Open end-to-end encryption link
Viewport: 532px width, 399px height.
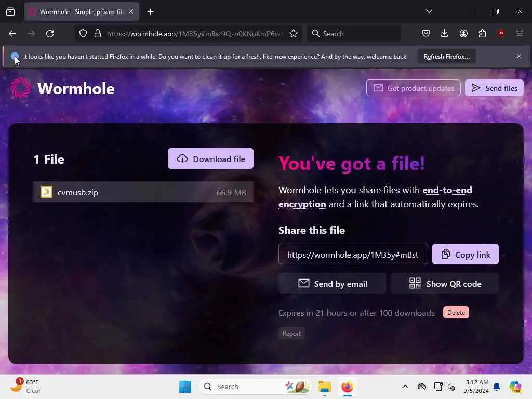pos(375,197)
